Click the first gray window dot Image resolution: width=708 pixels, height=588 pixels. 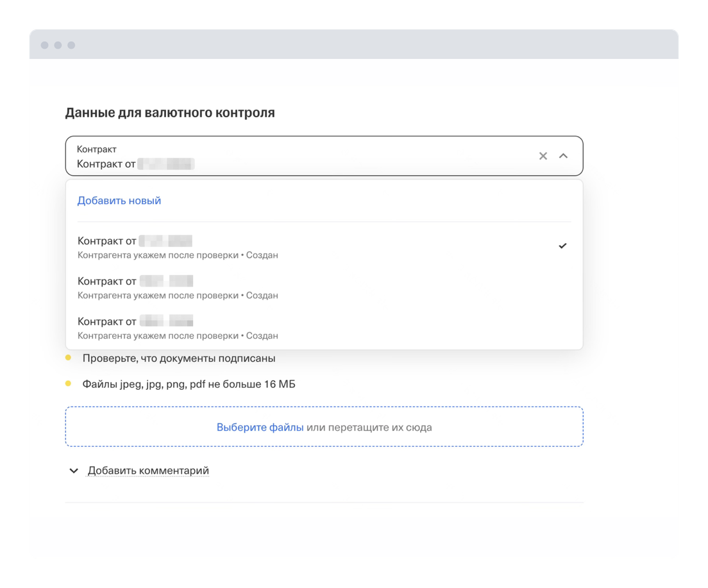(x=44, y=45)
